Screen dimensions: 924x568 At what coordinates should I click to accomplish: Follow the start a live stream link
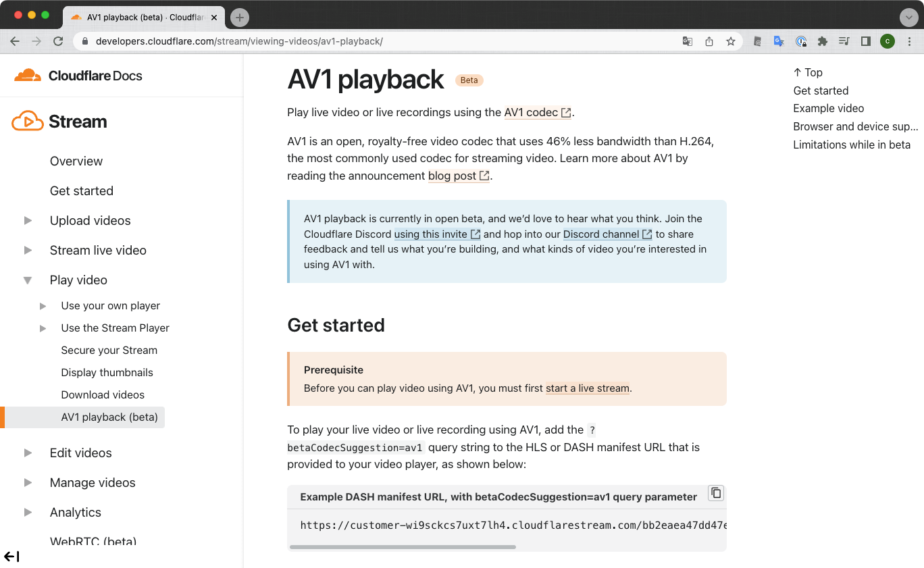(586, 388)
